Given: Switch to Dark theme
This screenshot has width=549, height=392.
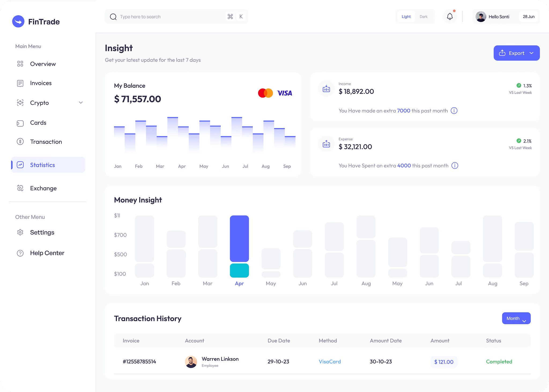Looking at the screenshot, I should point(424,17).
